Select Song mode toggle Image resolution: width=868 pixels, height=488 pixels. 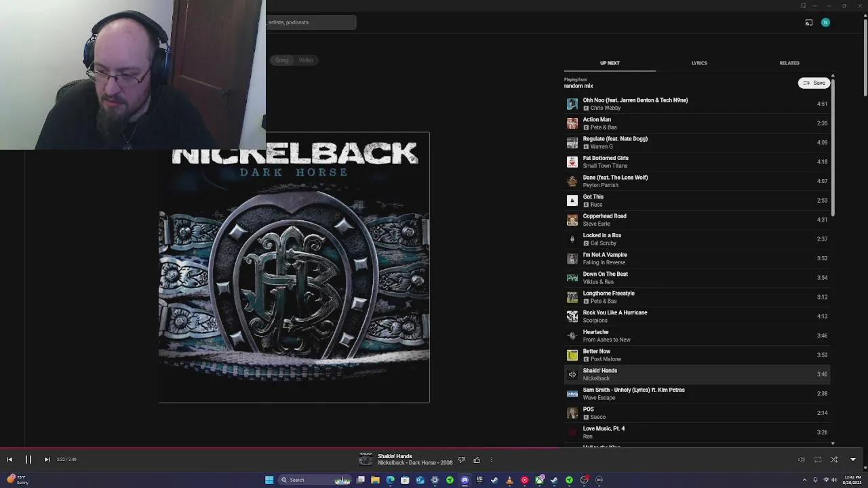click(x=281, y=60)
